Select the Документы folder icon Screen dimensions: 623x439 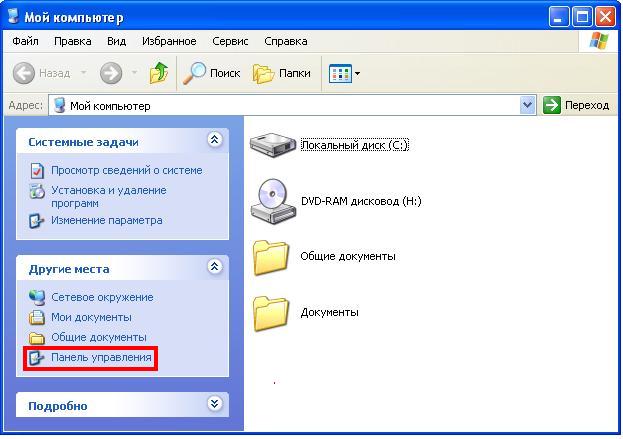(271, 314)
